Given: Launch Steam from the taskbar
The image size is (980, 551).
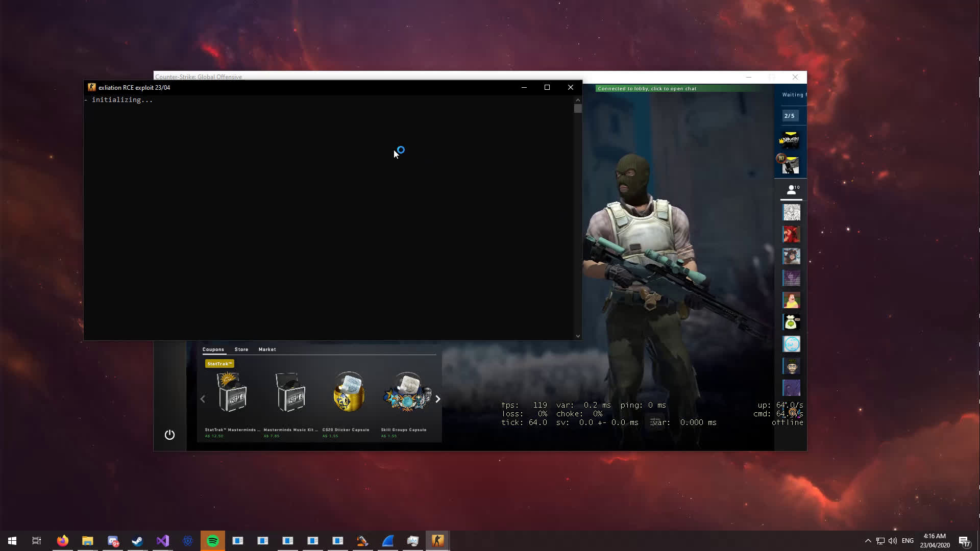Looking at the screenshot, I should pyautogui.click(x=137, y=540).
